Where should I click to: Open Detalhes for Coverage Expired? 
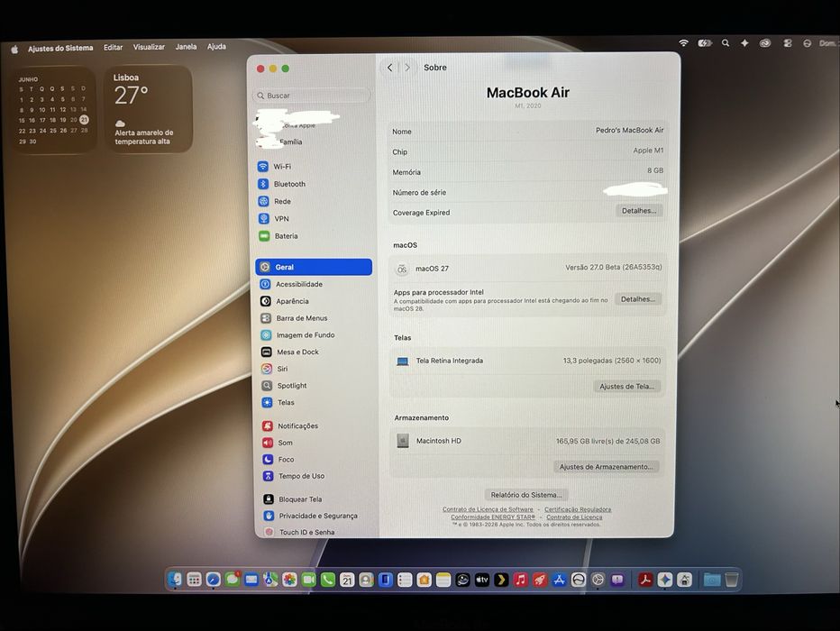pos(639,211)
